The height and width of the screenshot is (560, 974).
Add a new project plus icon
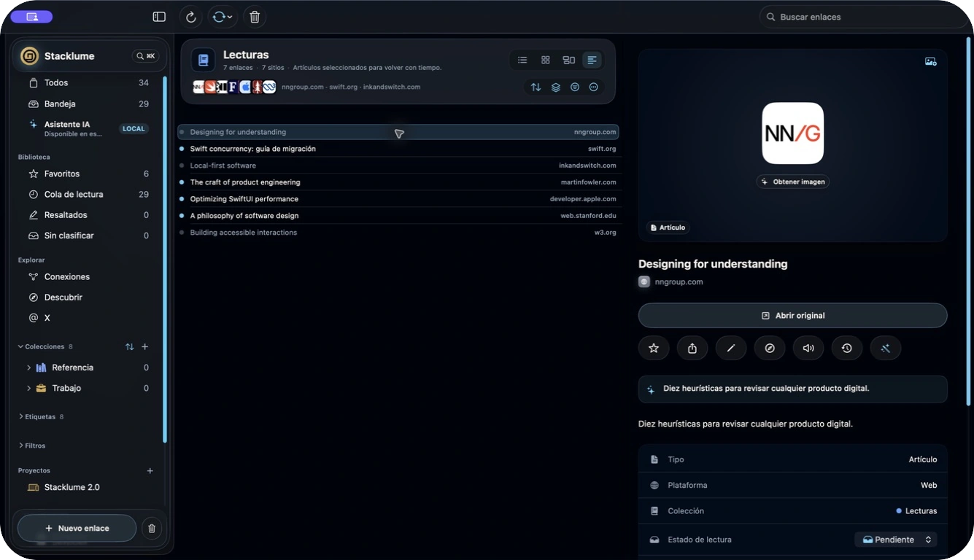click(150, 471)
